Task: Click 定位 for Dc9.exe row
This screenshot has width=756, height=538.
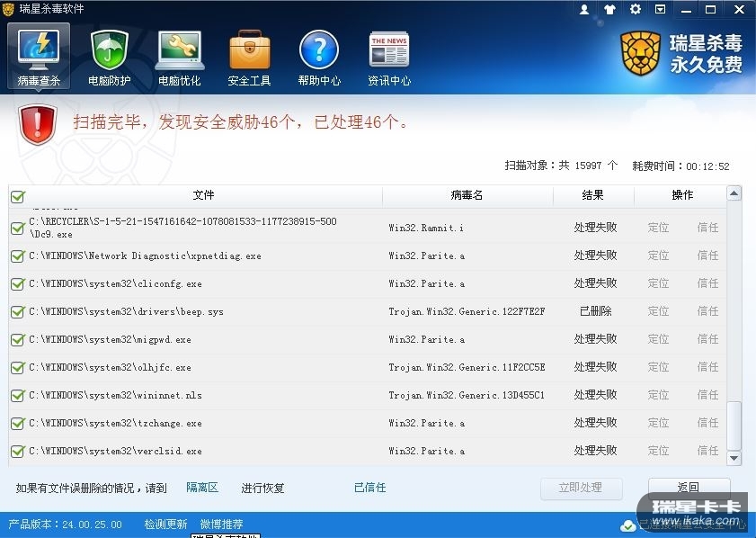Action: (658, 228)
